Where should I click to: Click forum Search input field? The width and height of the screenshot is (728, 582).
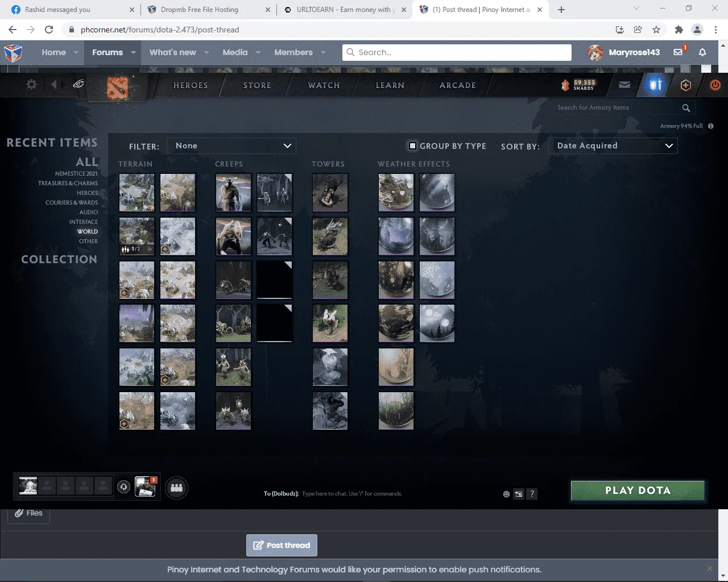click(457, 52)
